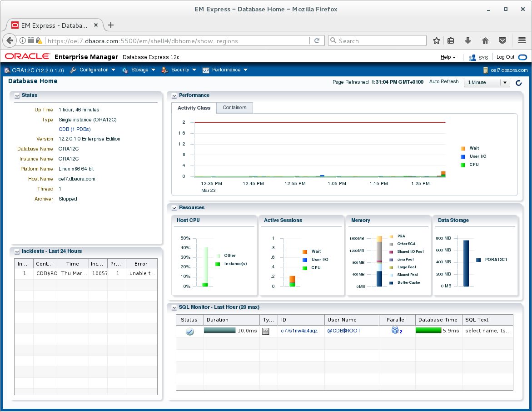Click the Data Storage bar chart column
This screenshot has width=532, height=412.
[x=466, y=264]
